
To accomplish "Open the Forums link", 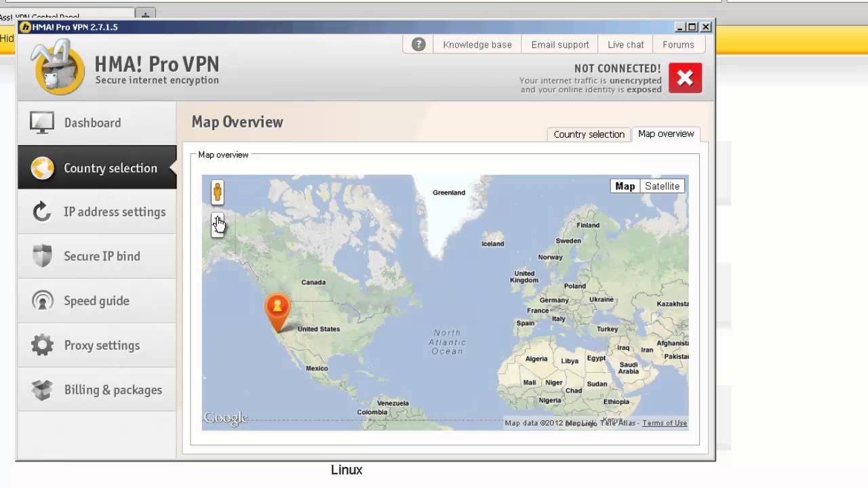I will [678, 45].
